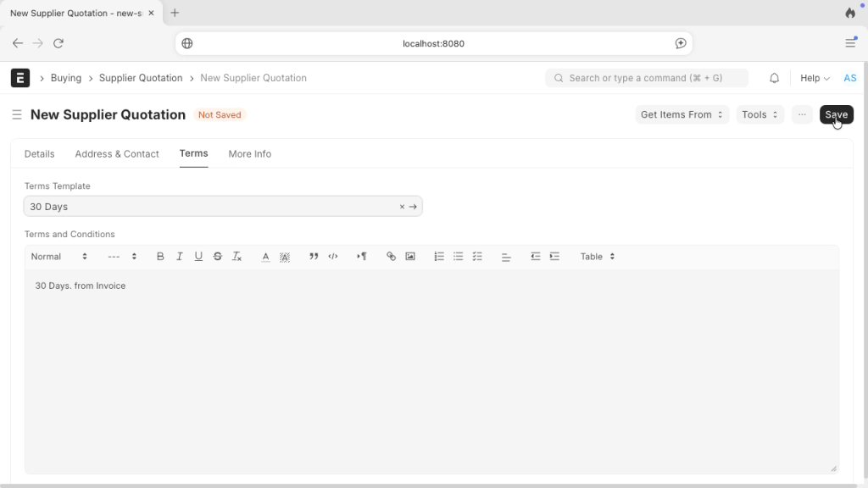868x488 pixels.
Task: Insert a code block
Action: (333, 257)
